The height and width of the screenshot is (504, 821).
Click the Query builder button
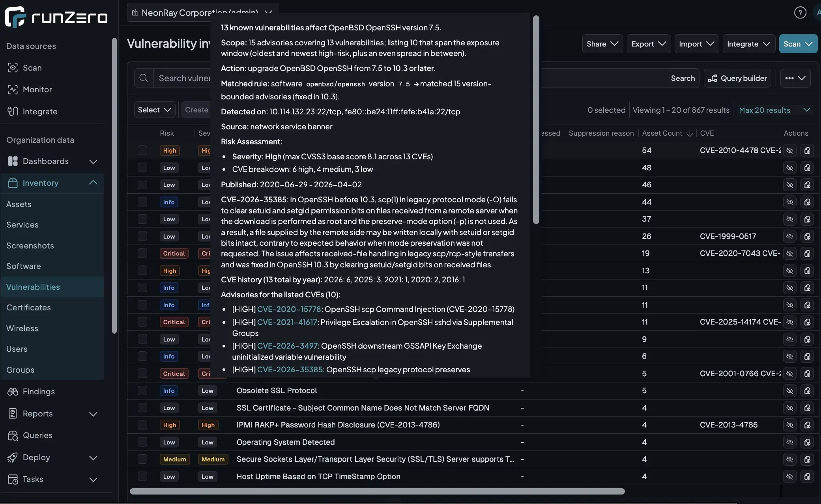click(737, 78)
